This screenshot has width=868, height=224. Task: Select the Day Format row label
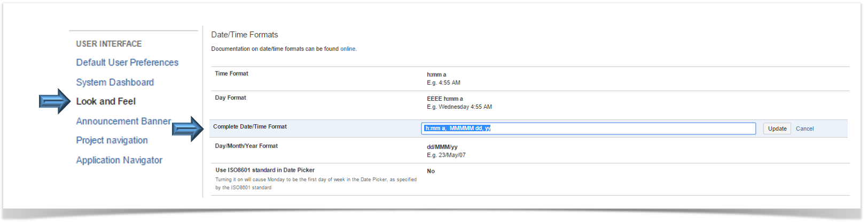(230, 98)
